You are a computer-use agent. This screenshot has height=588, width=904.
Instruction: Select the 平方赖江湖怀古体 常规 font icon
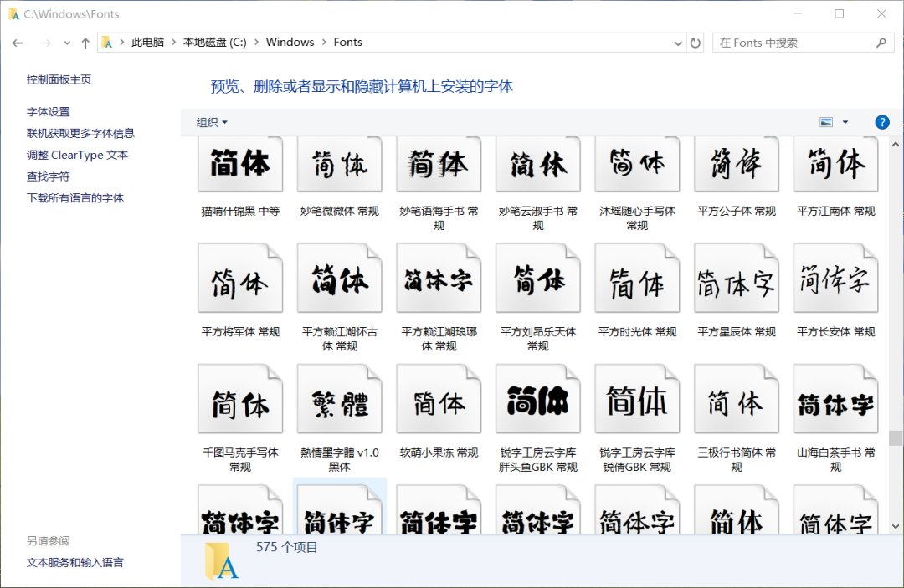point(340,279)
